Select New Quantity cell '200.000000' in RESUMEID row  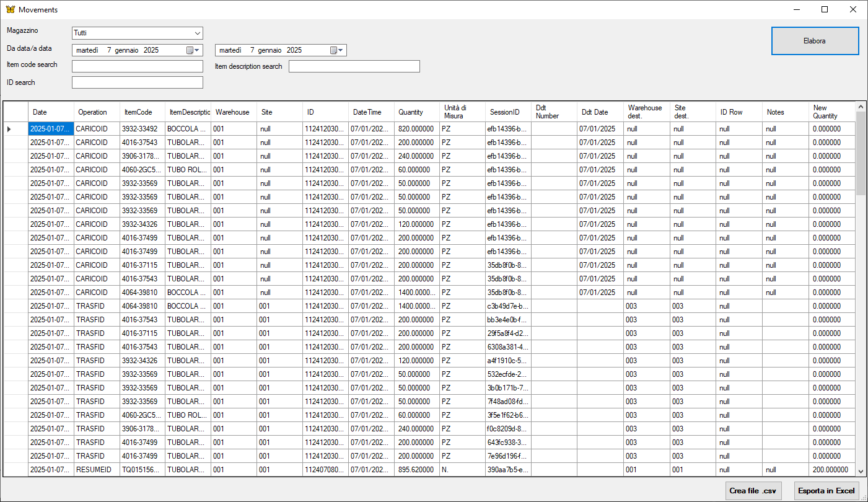pos(832,470)
